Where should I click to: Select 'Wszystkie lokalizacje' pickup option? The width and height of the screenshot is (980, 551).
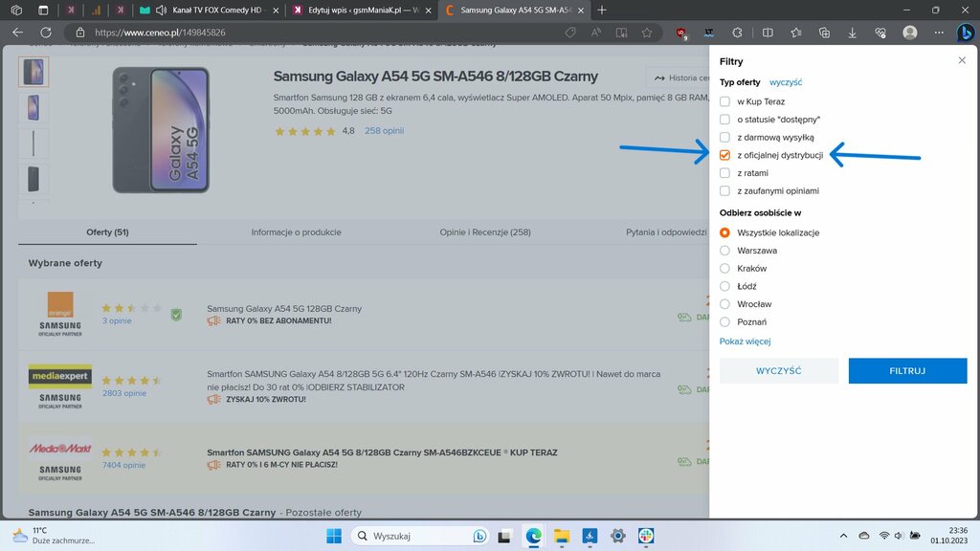(x=724, y=232)
